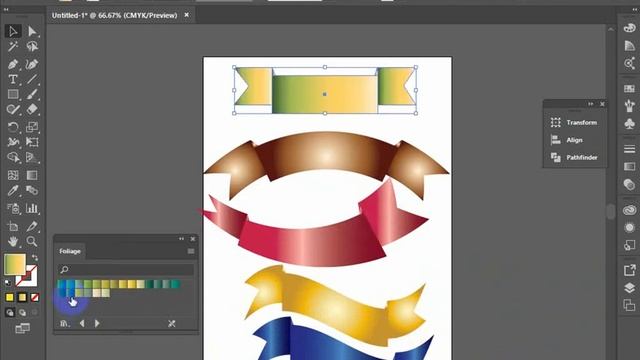The height and width of the screenshot is (360, 640).
Task: Open the Foliage panel options menu
Action: coord(191,251)
